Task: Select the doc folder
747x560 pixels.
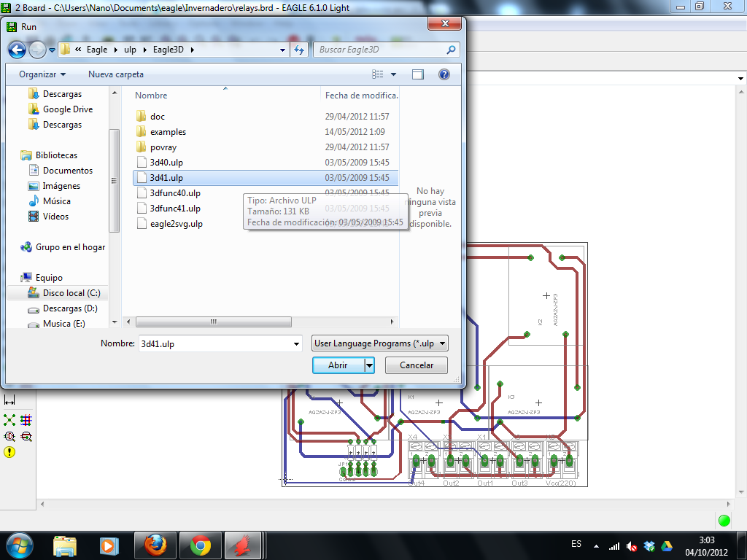Action: 158,117
